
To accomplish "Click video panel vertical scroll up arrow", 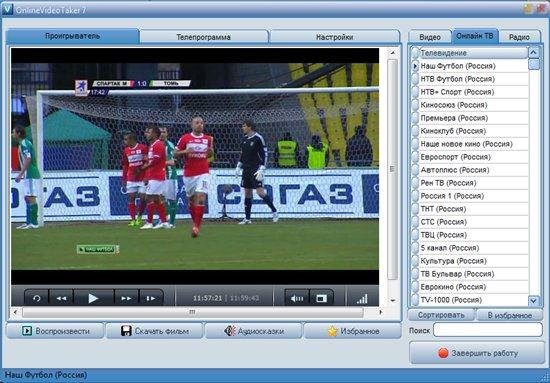I will coord(393,53).
